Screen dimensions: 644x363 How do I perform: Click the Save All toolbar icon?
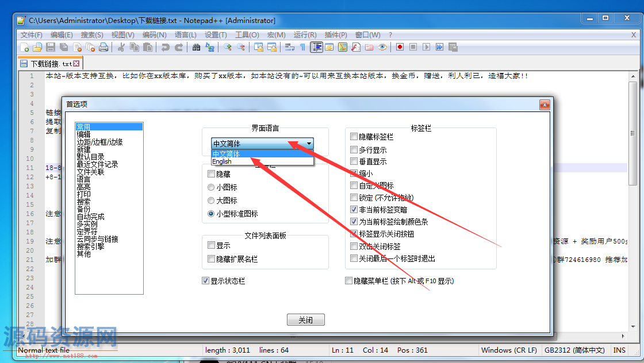pyautogui.click(x=64, y=47)
